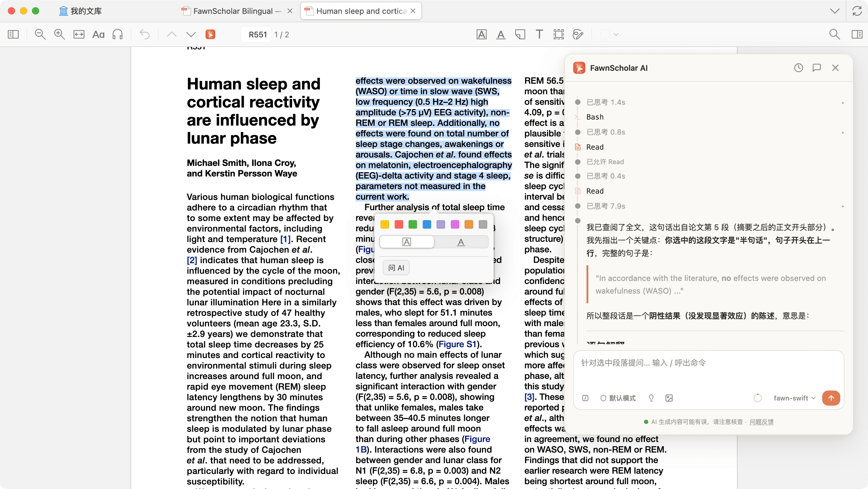Zoom out of the PDF
Image resolution: width=868 pixels, height=489 pixels.
pos(40,34)
